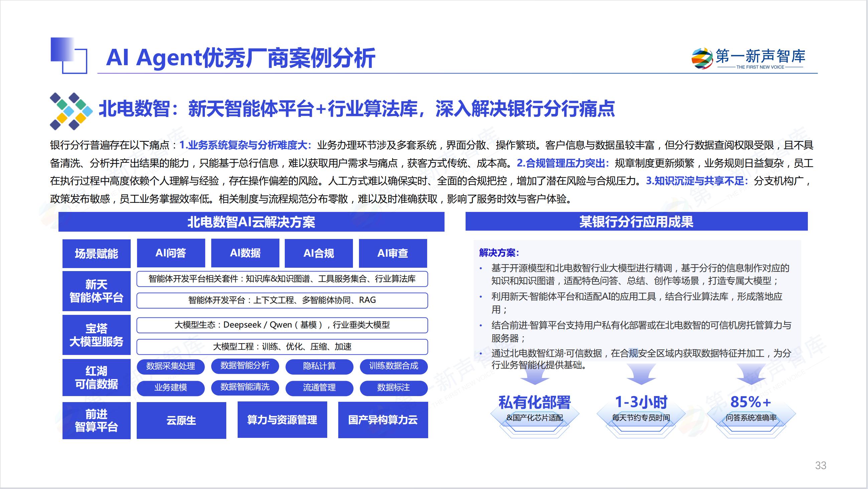Click the 国产异构算力云 block
Viewport: 868px width, 489px height.
(383, 420)
